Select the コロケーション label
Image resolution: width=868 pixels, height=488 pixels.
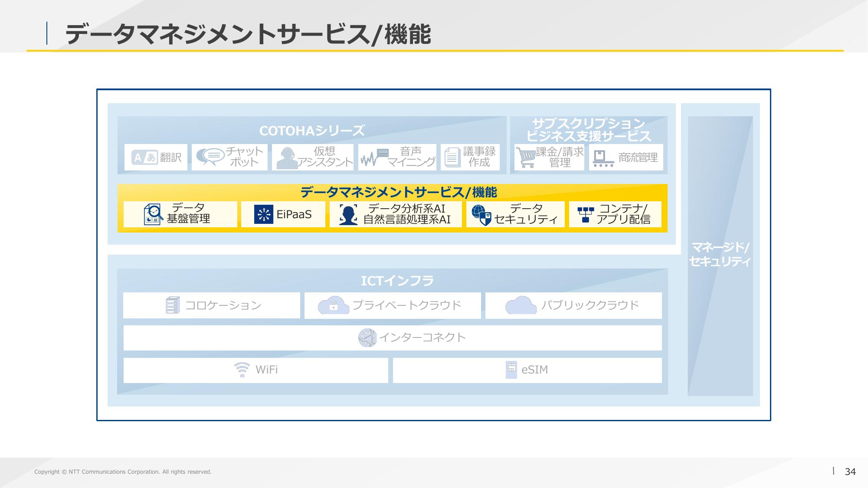coord(223,305)
